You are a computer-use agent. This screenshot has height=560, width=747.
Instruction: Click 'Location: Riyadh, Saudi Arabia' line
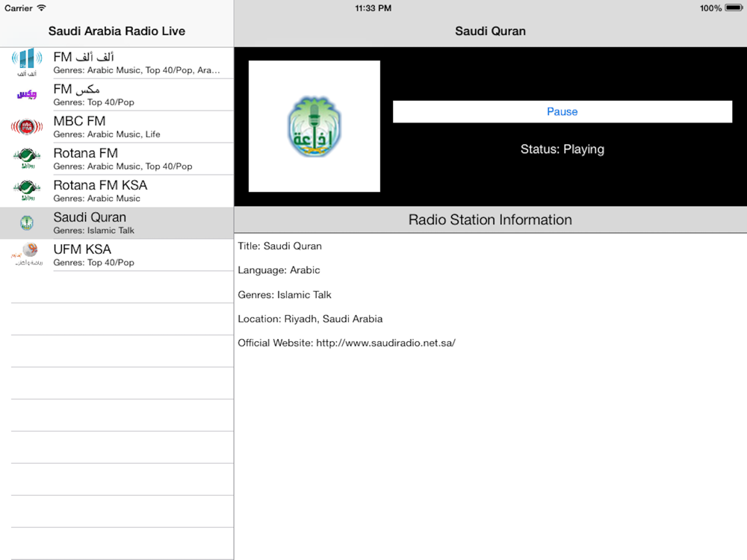pyautogui.click(x=310, y=319)
